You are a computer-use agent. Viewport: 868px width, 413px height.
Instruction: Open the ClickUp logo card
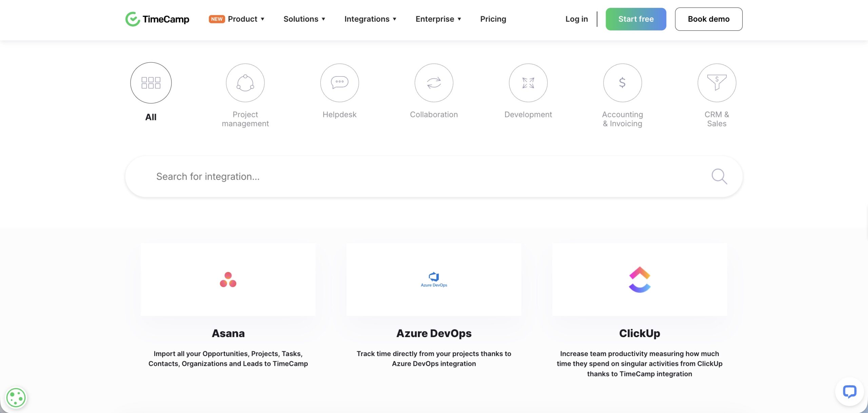click(x=639, y=280)
